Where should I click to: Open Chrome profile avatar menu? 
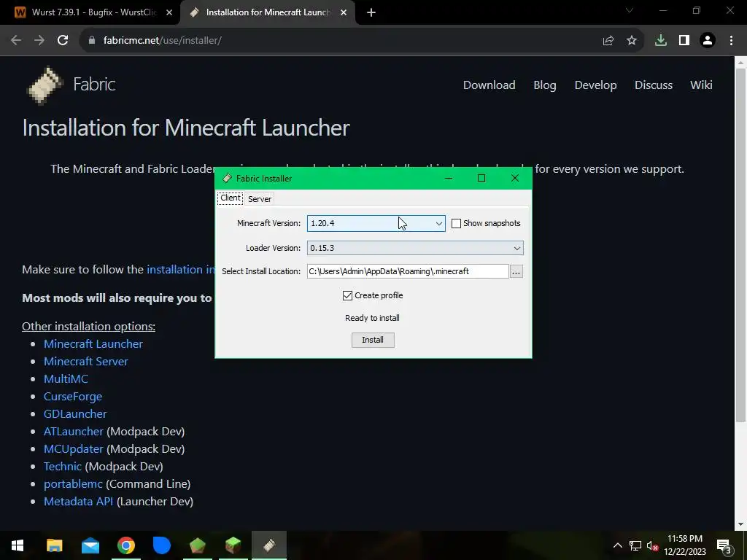708,41
